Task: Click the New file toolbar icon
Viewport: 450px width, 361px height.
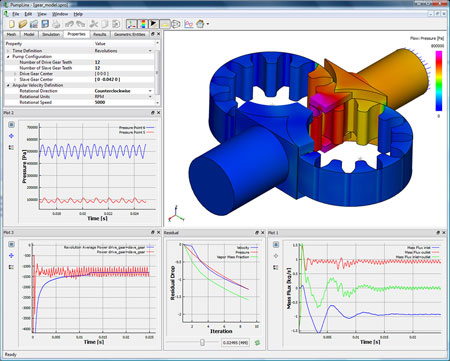Action: tap(12, 24)
